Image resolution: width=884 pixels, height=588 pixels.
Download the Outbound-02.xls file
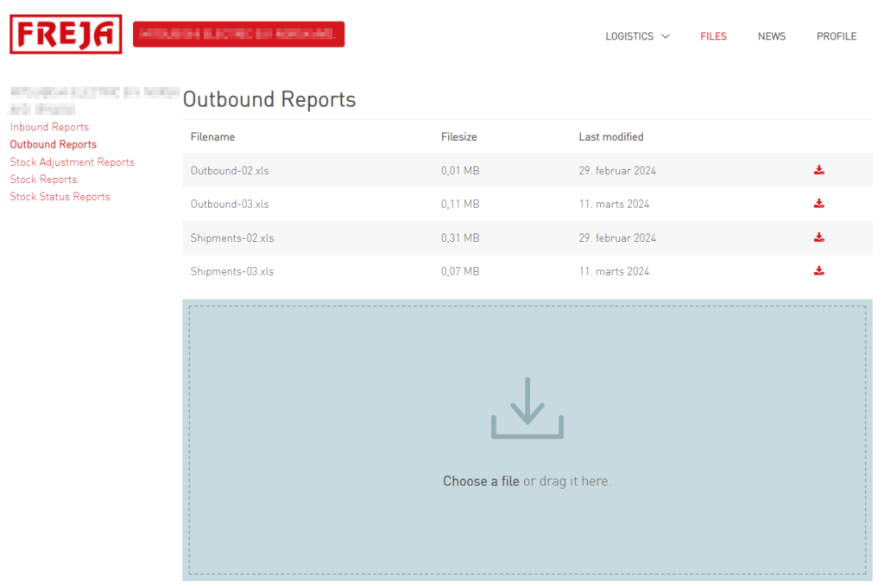[x=818, y=170]
